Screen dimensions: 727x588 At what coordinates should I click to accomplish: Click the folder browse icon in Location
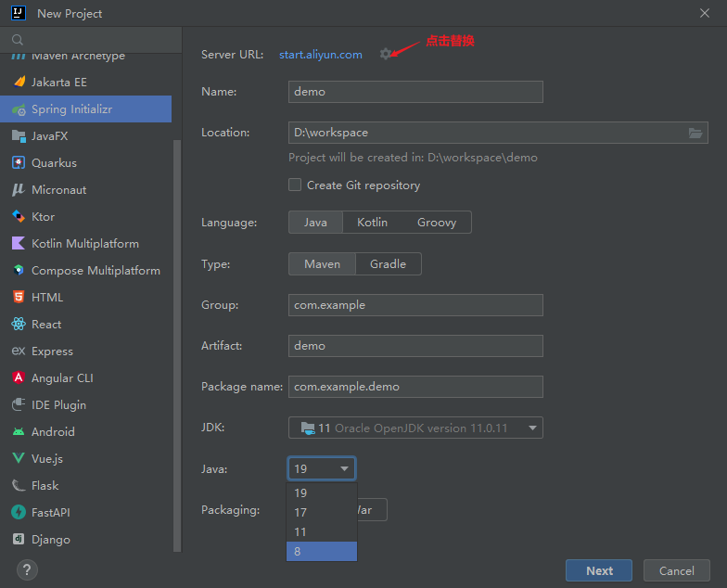point(695,133)
